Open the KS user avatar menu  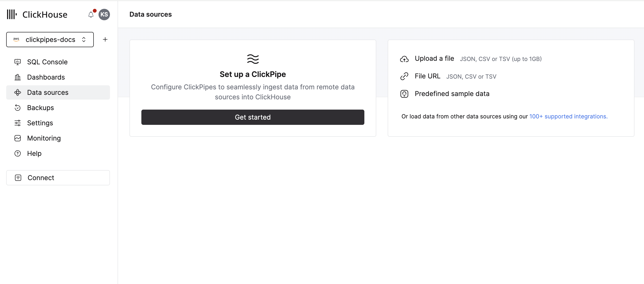coord(104,15)
